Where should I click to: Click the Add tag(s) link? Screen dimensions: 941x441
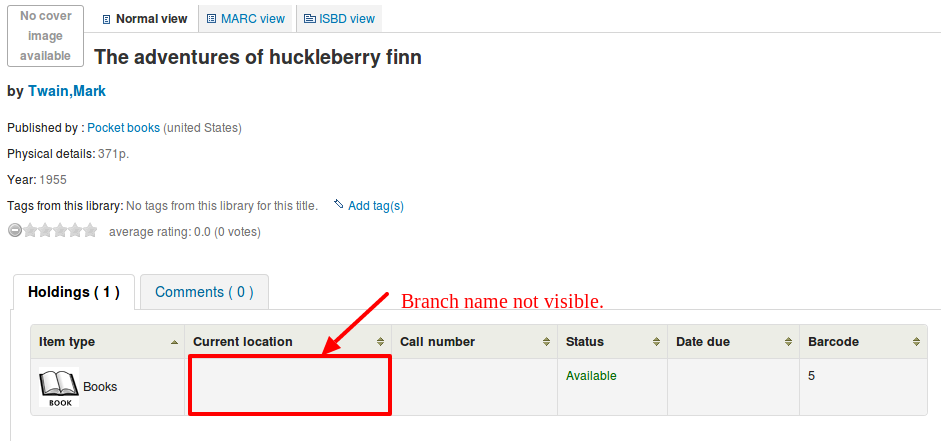click(376, 206)
